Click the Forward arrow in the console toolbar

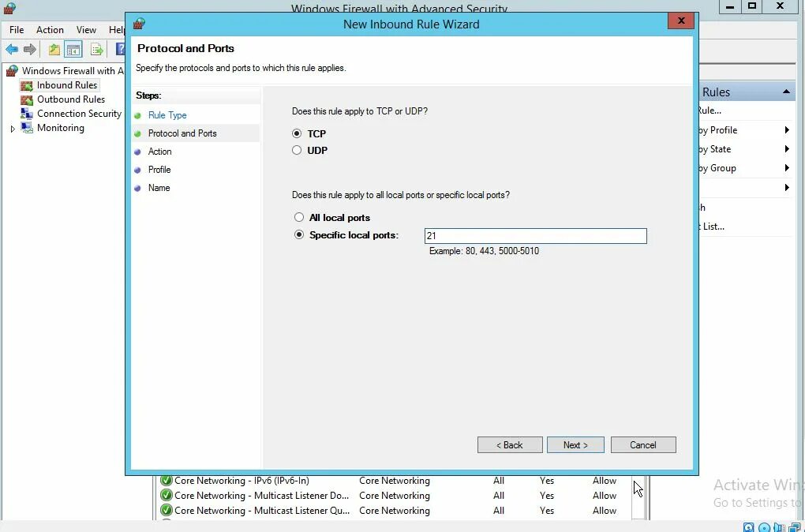tap(30, 49)
